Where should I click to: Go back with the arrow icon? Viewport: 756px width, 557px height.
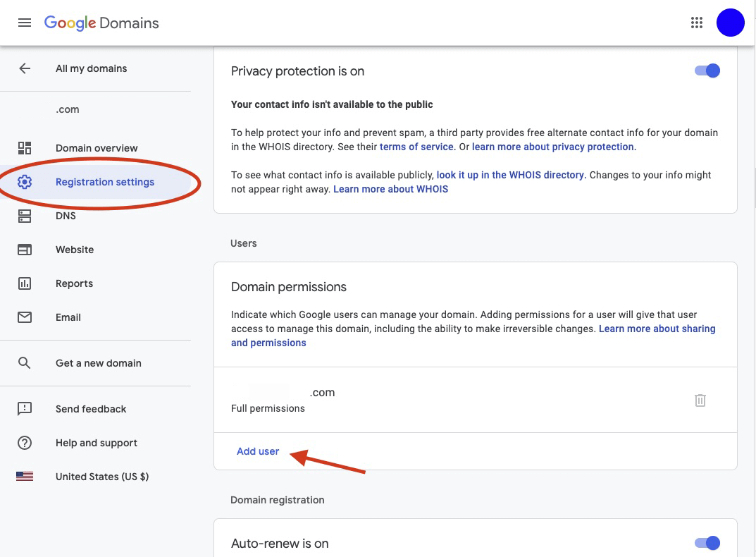tap(25, 68)
